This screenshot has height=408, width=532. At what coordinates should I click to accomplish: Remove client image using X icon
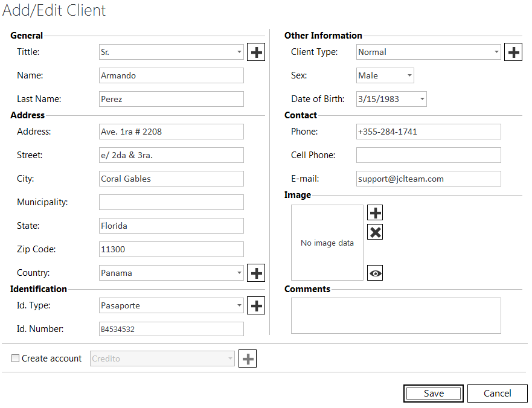(x=375, y=232)
